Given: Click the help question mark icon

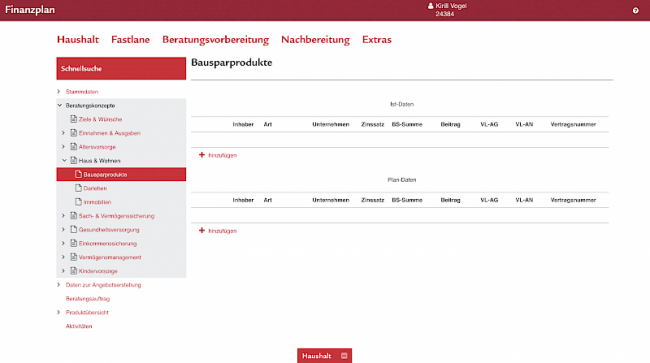Looking at the screenshot, I should click(x=635, y=10).
